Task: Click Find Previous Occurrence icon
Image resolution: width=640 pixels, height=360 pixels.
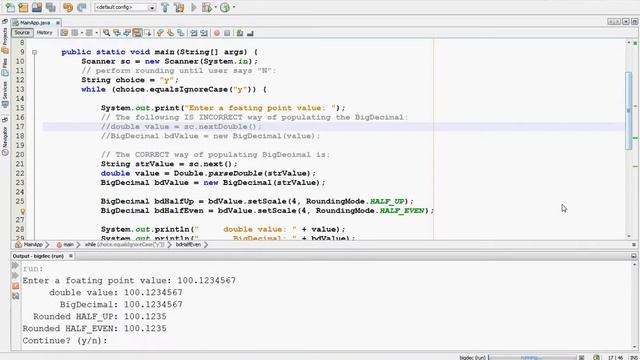Action: pos(117,33)
